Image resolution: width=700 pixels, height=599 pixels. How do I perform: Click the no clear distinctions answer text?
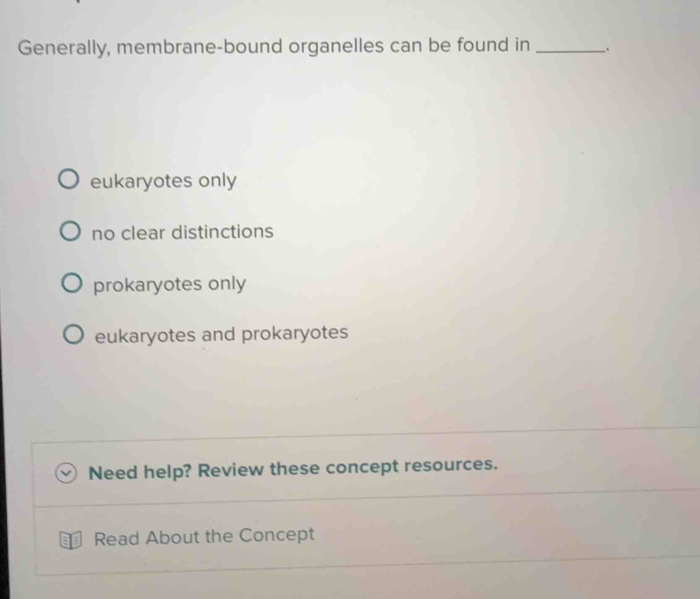pos(181,233)
